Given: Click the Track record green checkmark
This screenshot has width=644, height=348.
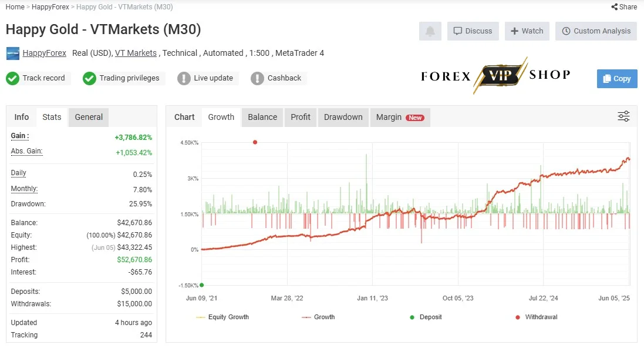Looking at the screenshot, I should [13, 78].
